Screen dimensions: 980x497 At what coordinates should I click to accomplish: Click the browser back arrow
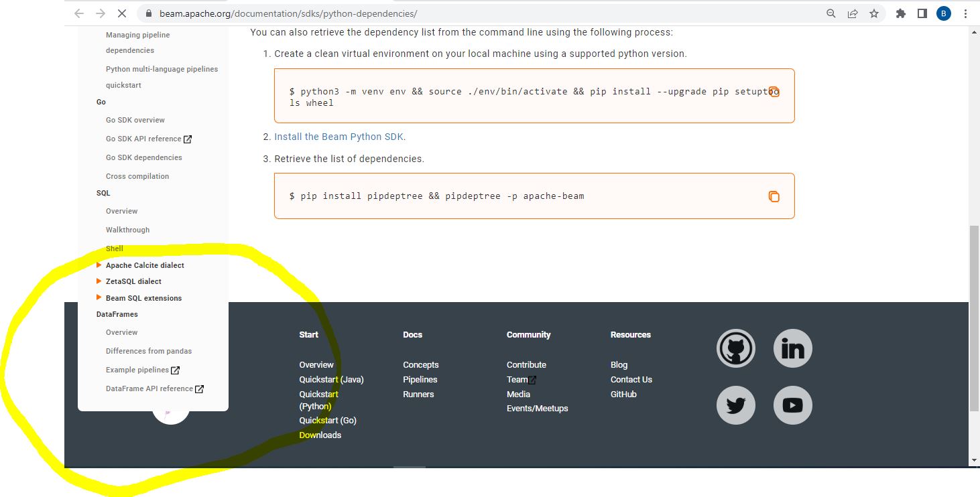[x=79, y=13]
